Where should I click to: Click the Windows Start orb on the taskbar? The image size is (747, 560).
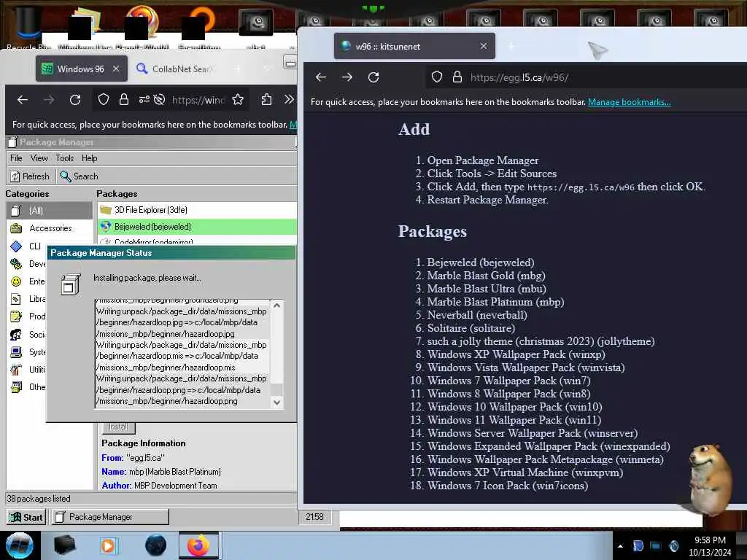[x=19, y=545]
